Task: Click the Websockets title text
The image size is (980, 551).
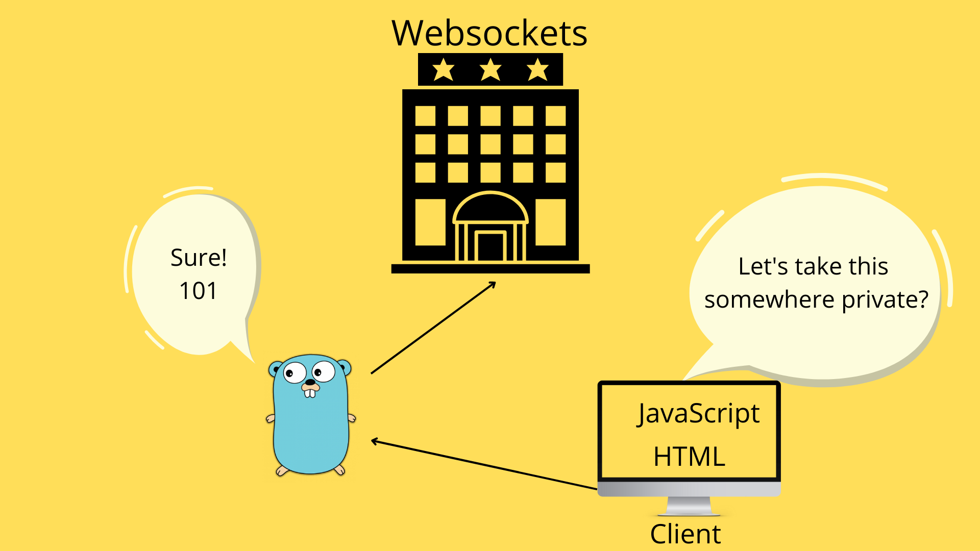Action: click(x=489, y=33)
